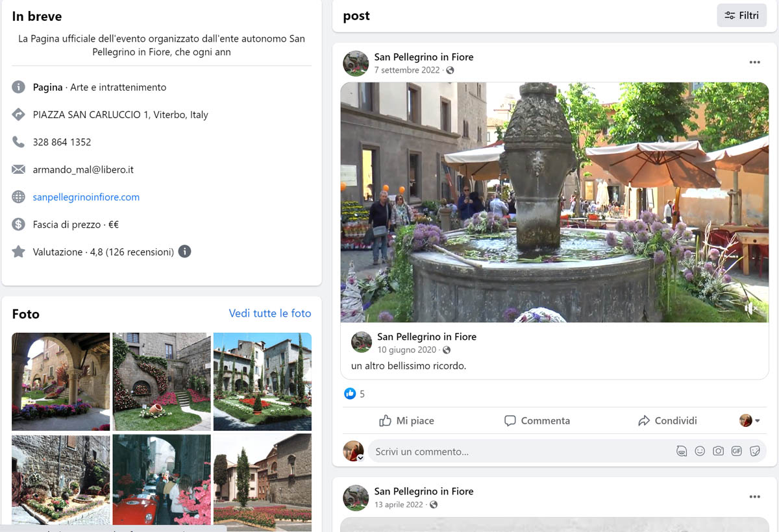Share the post using Condividi
Image resolution: width=779 pixels, height=532 pixels.
click(667, 421)
